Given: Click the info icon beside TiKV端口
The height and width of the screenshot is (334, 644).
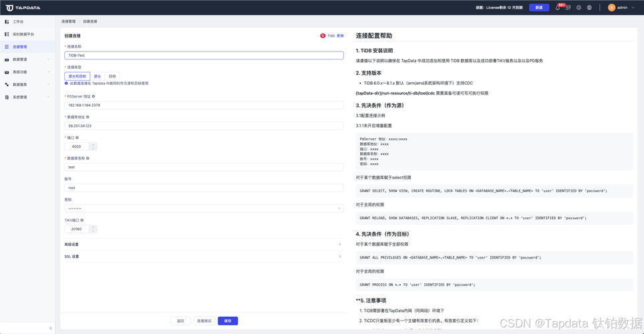Looking at the screenshot, I should click(x=82, y=220).
